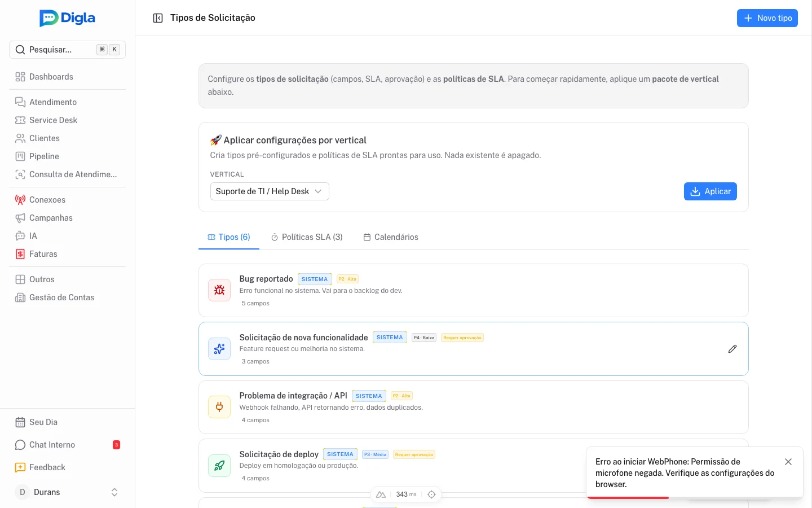Image resolution: width=812 pixels, height=508 pixels.
Task: Open Outros in the sidebar
Action: [68, 279]
